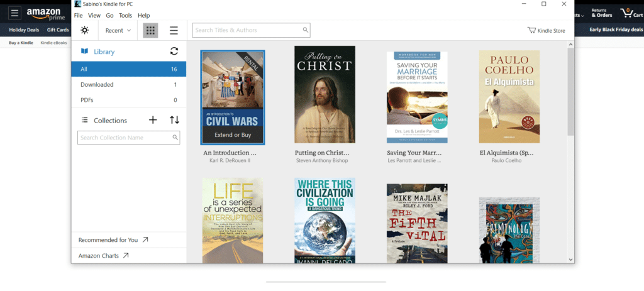Click the library vertical scrollbar thumb
Image resolution: width=644 pixels, height=291 pixels.
coord(570,91)
